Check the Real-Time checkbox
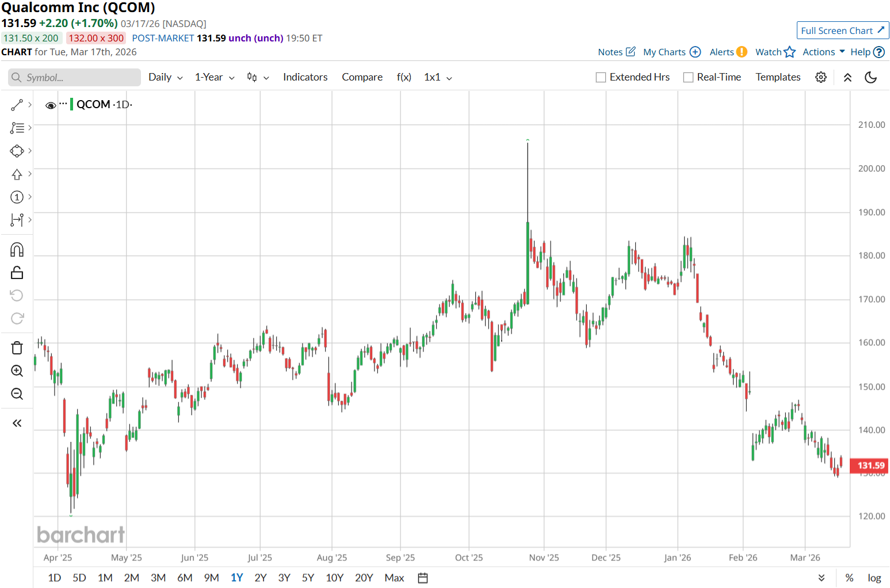The image size is (890, 588). [688, 78]
